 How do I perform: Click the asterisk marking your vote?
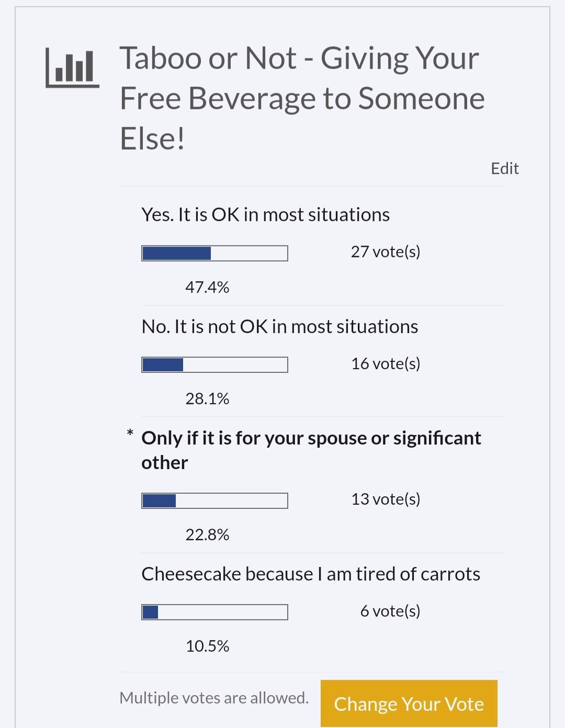(x=130, y=434)
